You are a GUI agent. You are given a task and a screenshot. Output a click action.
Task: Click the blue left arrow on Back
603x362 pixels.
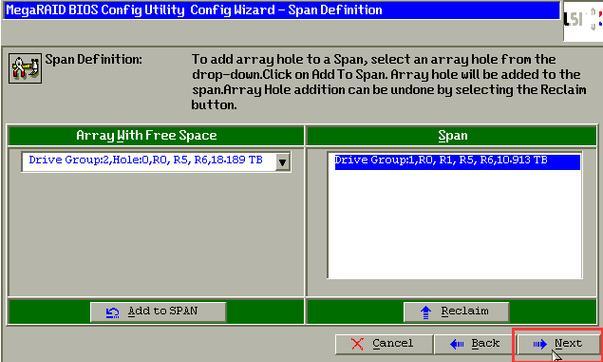click(457, 344)
